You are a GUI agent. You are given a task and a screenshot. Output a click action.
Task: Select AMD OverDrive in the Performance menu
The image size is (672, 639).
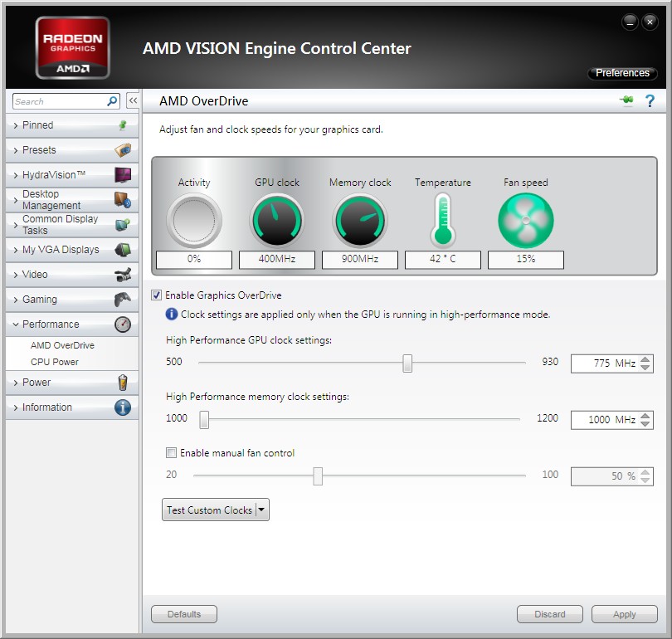62,345
